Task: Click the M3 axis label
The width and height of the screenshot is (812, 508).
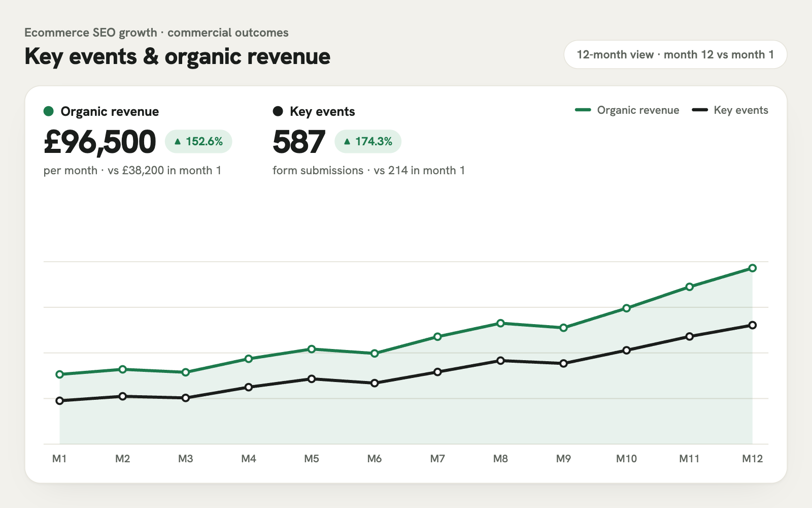Action: tap(186, 459)
